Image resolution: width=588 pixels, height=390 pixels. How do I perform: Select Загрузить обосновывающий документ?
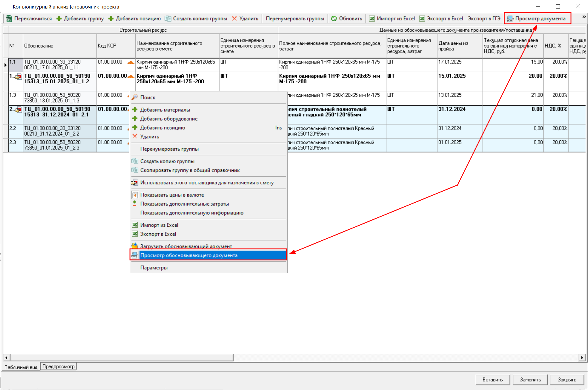[208, 246]
